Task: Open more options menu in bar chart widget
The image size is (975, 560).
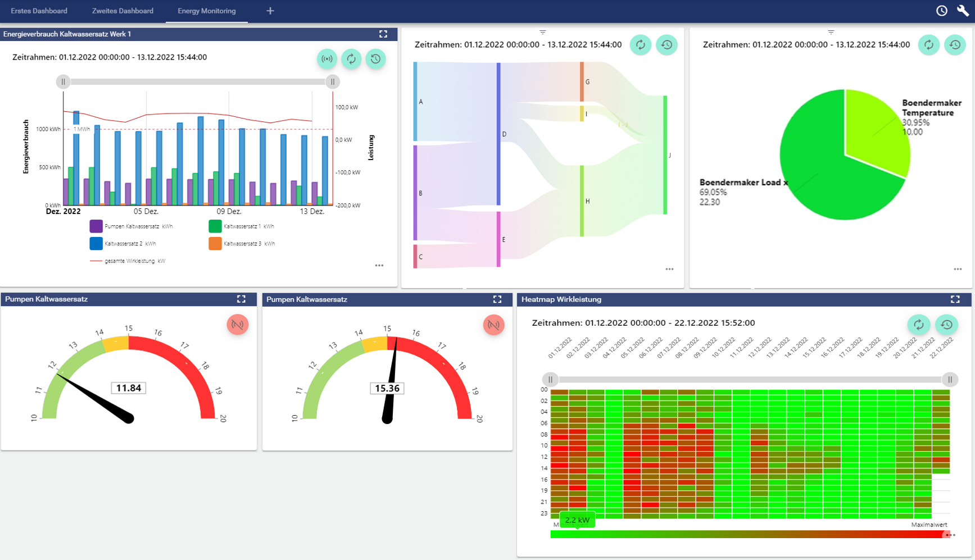Action: [x=379, y=266]
